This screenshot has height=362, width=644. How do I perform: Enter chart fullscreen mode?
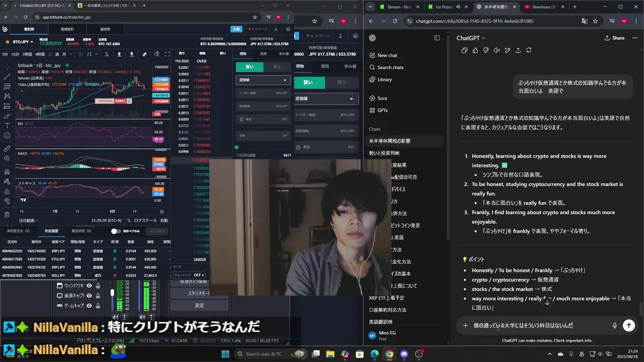pos(168,54)
